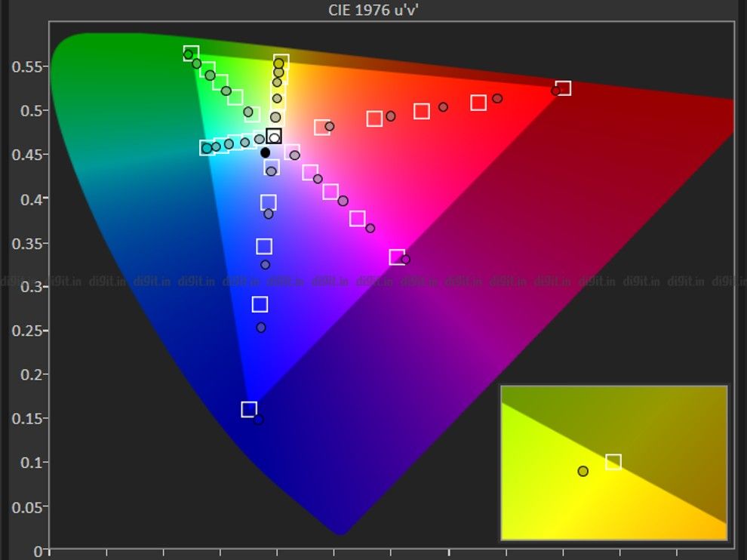The width and height of the screenshot is (747, 560).
Task: Select the measured 100% blue circle below its target
Action: 258,420
